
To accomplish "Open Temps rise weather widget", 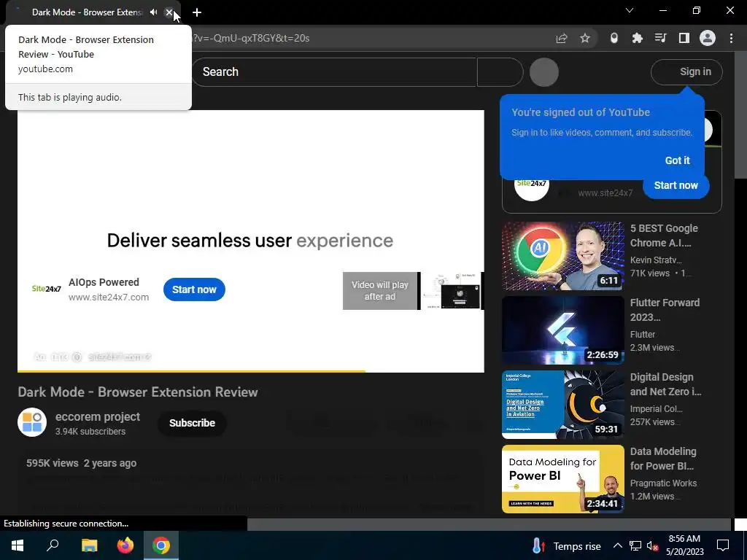I will coord(566,546).
